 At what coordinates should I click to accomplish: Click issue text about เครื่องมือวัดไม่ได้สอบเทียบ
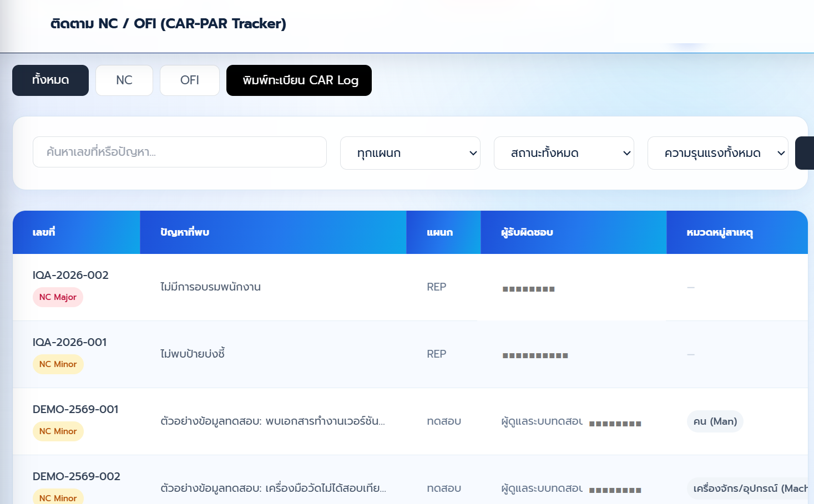coord(273,488)
